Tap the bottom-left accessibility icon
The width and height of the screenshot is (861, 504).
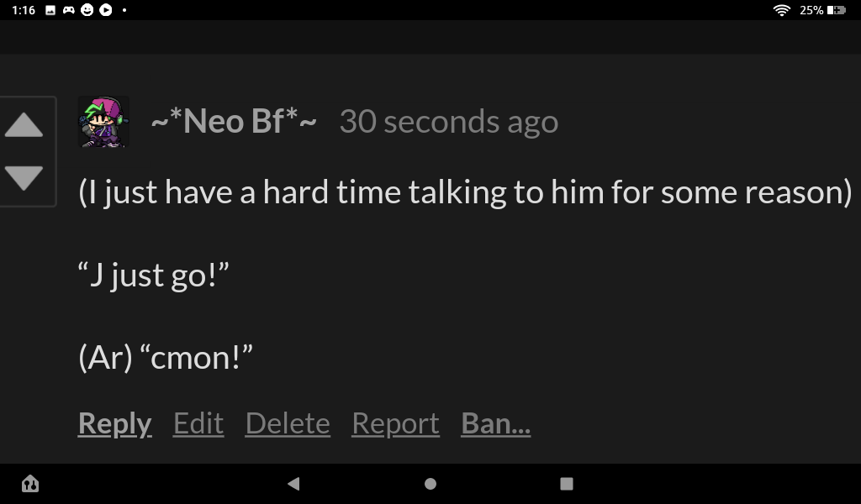(30, 484)
